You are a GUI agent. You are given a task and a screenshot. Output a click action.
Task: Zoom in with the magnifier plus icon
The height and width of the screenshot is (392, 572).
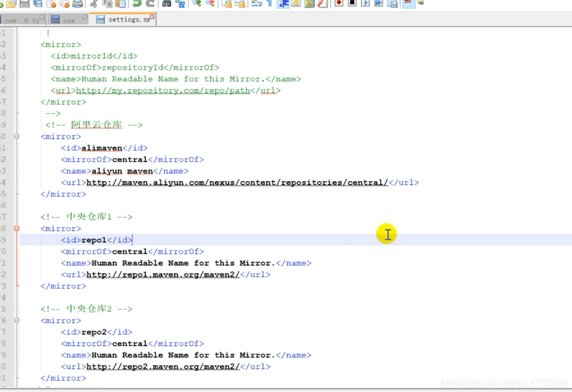click(197, 4)
